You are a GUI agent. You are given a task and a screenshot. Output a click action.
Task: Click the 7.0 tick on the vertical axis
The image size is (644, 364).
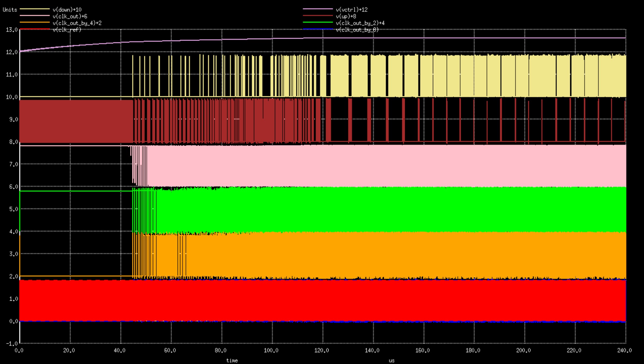[13, 164]
